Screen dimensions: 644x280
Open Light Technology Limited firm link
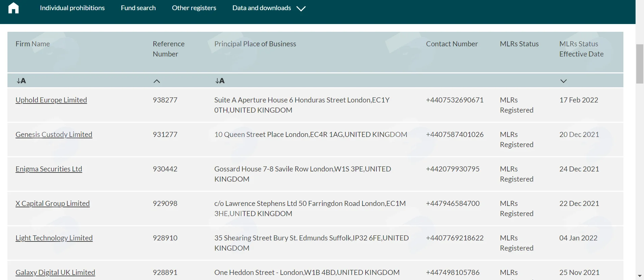54,238
